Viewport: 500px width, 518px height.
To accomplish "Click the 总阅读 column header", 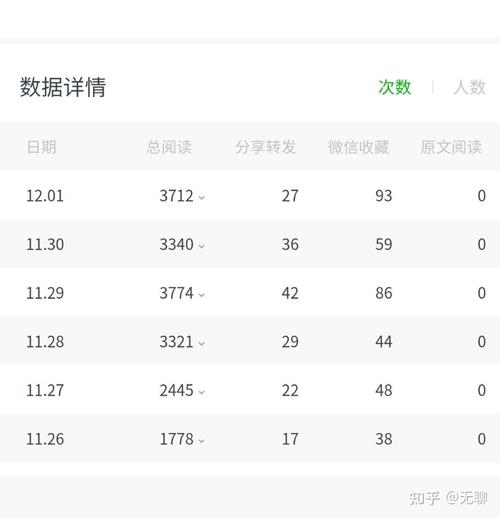I will 169,147.
